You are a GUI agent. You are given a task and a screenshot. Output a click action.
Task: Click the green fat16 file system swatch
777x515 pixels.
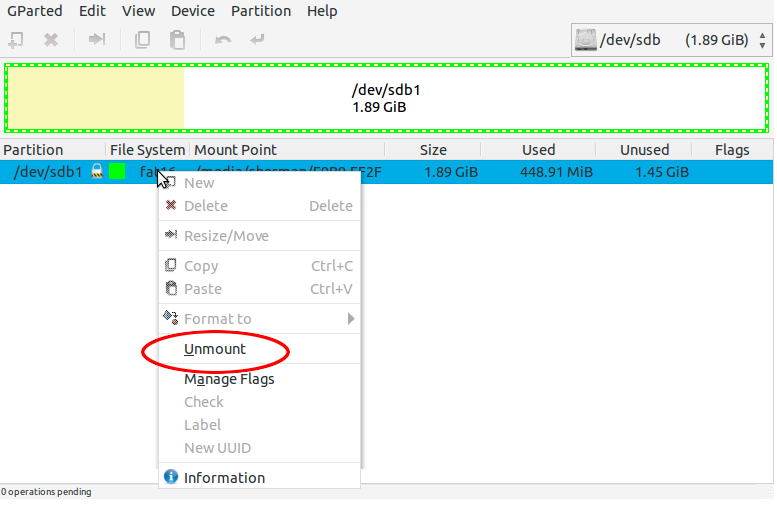pos(118,172)
